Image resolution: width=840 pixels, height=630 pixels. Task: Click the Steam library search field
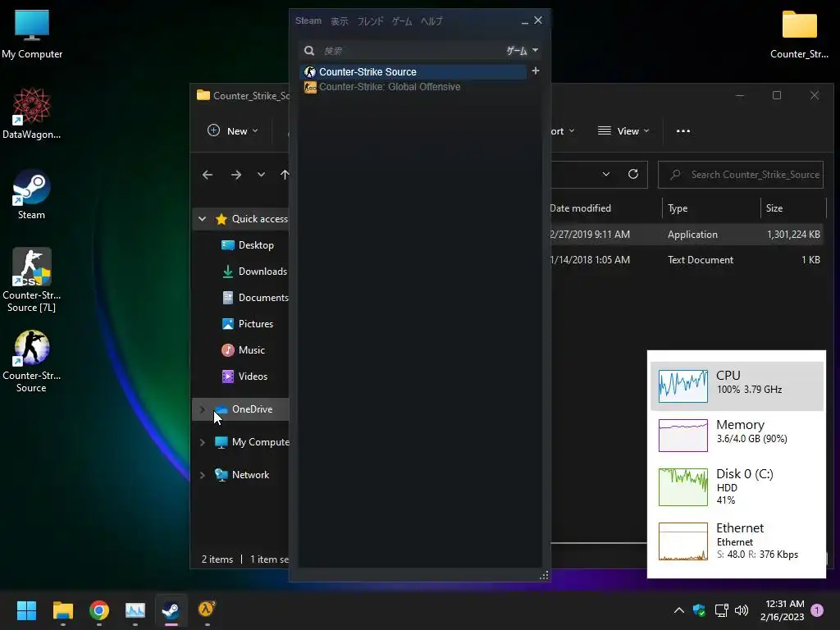pyautogui.click(x=410, y=50)
